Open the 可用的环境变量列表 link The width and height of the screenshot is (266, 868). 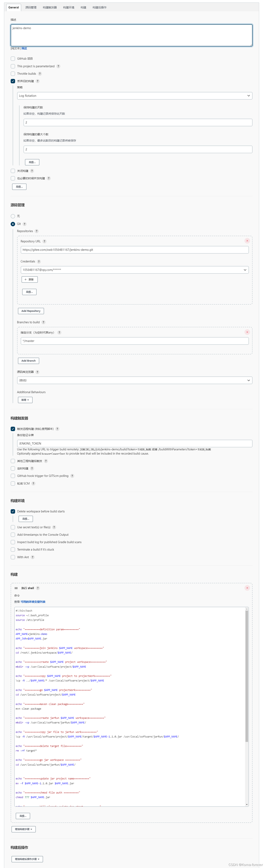[33, 602]
